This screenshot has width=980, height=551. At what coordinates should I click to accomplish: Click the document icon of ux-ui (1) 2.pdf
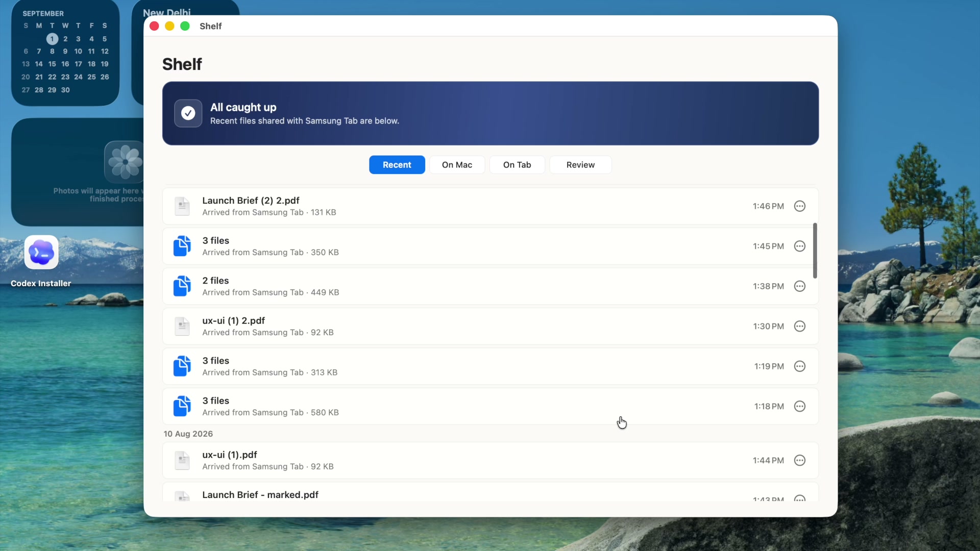pyautogui.click(x=182, y=326)
